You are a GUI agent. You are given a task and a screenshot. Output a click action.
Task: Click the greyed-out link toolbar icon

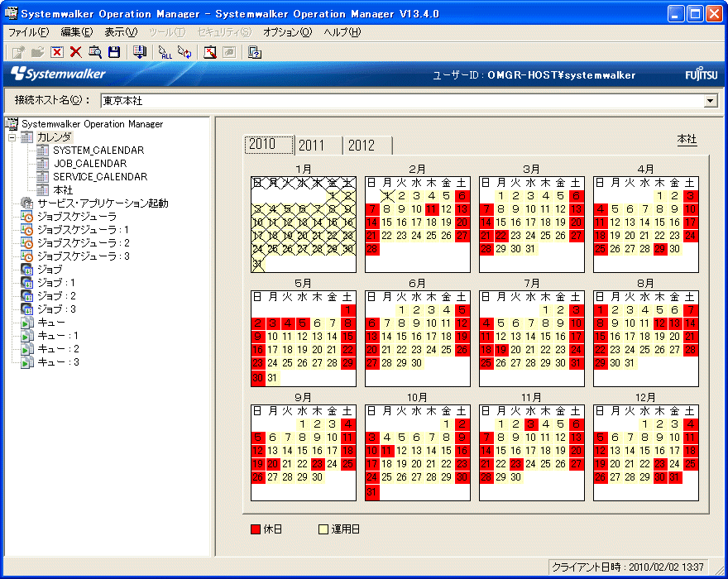tap(229, 52)
